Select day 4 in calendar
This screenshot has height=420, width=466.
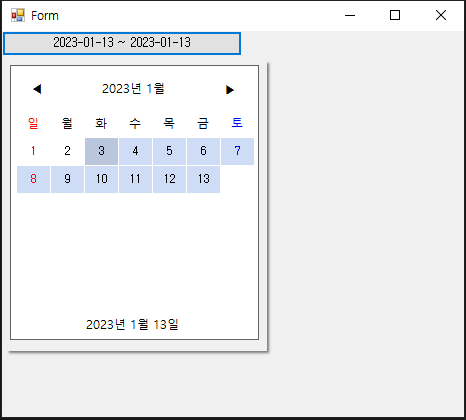click(x=135, y=151)
